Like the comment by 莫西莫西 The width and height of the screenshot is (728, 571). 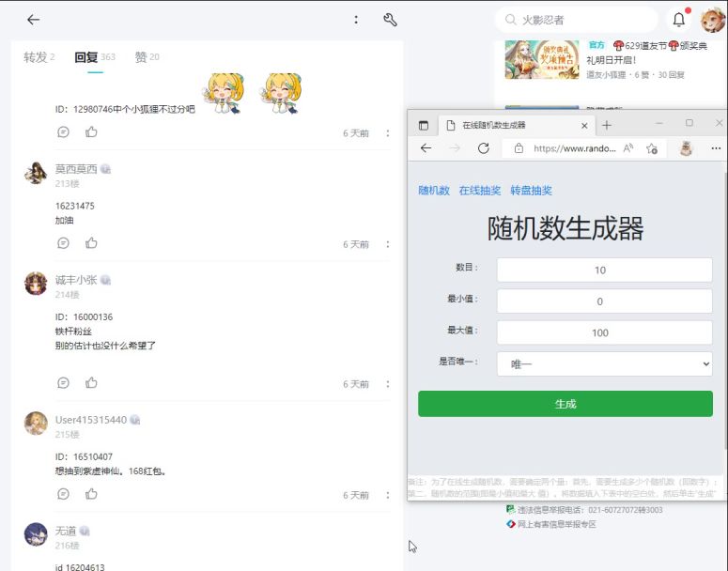pyautogui.click(x=91, y=243)
